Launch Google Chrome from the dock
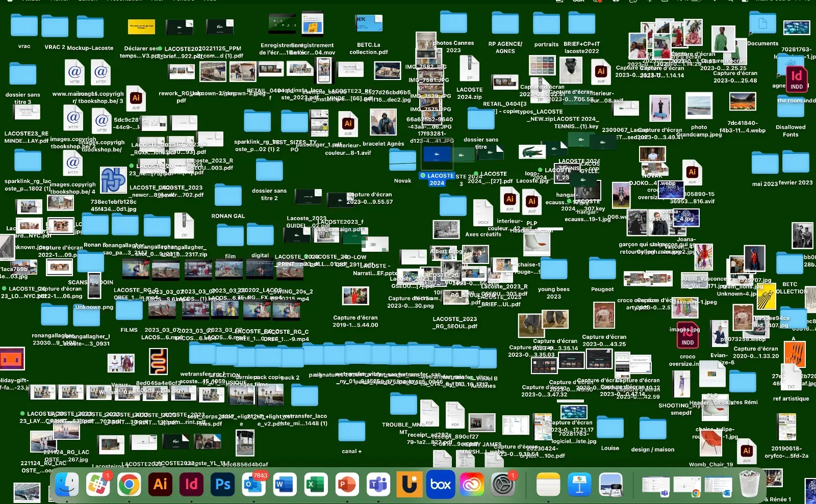Screen dimensions: 816x504 click(x=129, y=484)
